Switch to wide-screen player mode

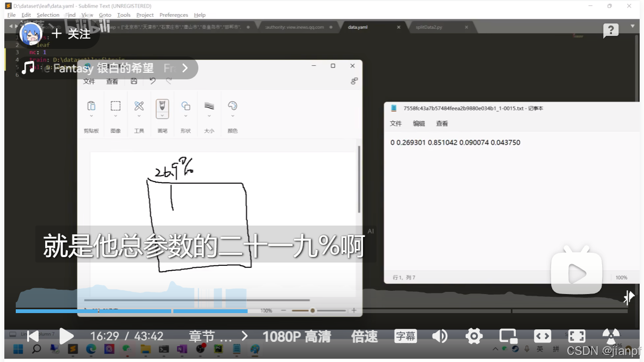pyautogui.click(x=542, y=336)
